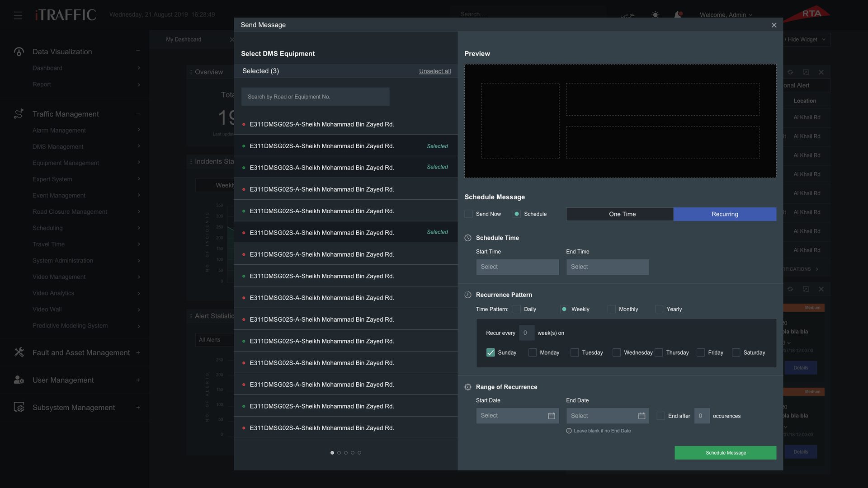Viewport: 868px width, 488px height.
Task: Open Start Date calendar icon
Action: (552, 416)
